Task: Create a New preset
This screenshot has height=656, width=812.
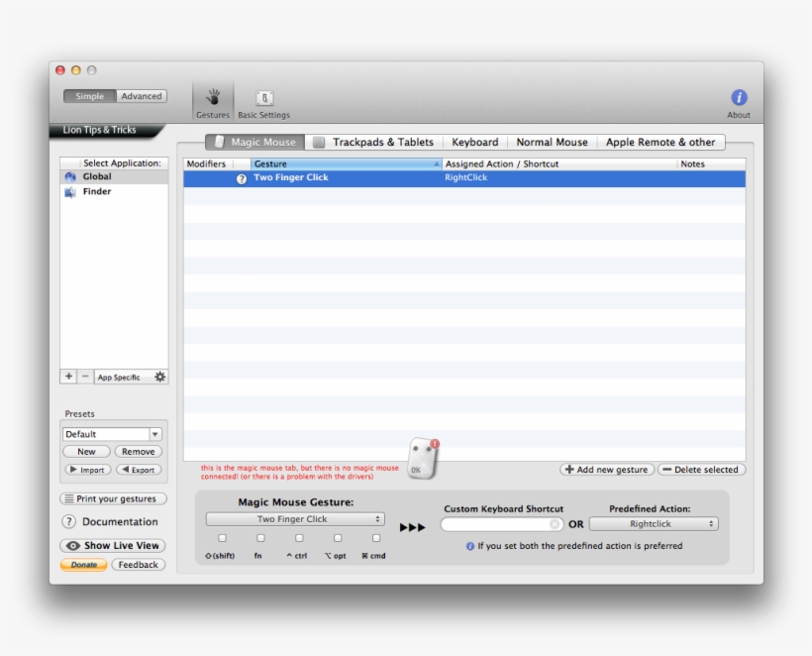Action: coord(86,452)
